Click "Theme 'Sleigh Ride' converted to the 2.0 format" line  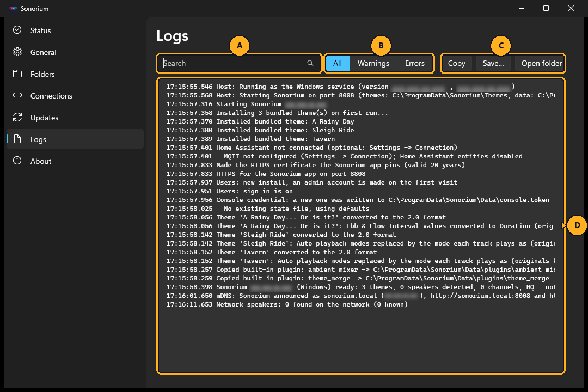click(281, 235)
